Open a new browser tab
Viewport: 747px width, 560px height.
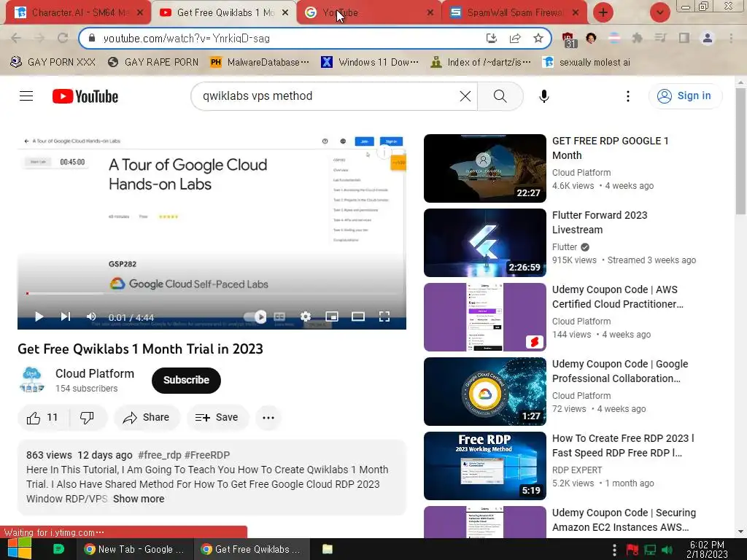coord(603,12)
